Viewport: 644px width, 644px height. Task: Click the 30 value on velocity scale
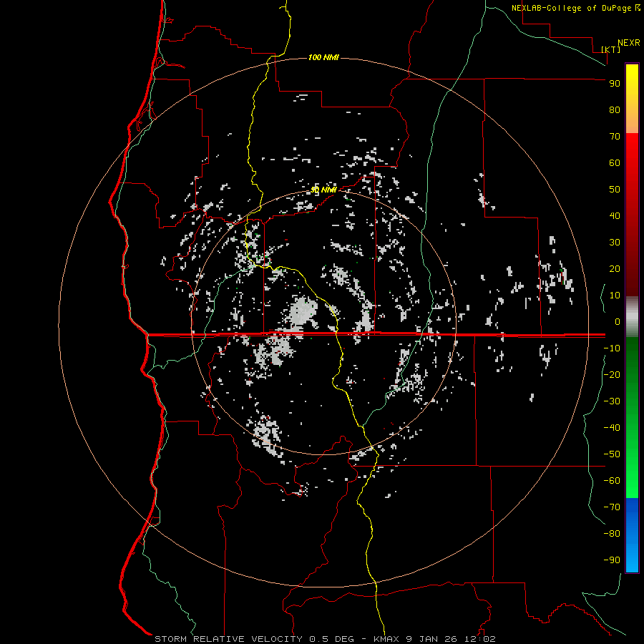pos(615,243)
